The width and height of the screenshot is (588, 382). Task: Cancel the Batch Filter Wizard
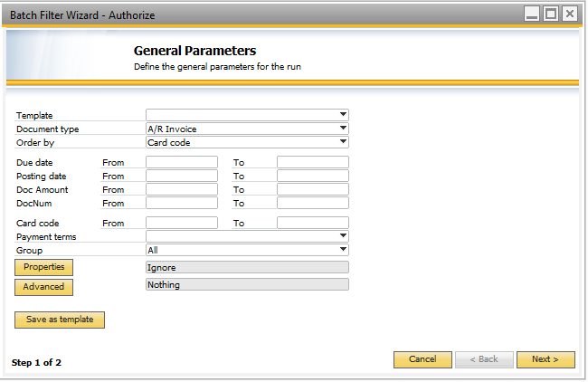(x=422, y=359)
